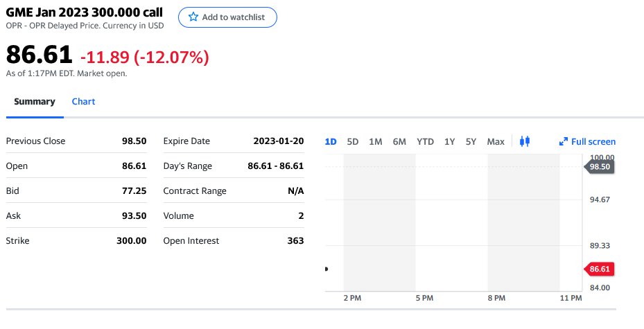This screenshot has height=329, width=644.
Task: Select the 5D chart range
Action: tap(352, 142)
